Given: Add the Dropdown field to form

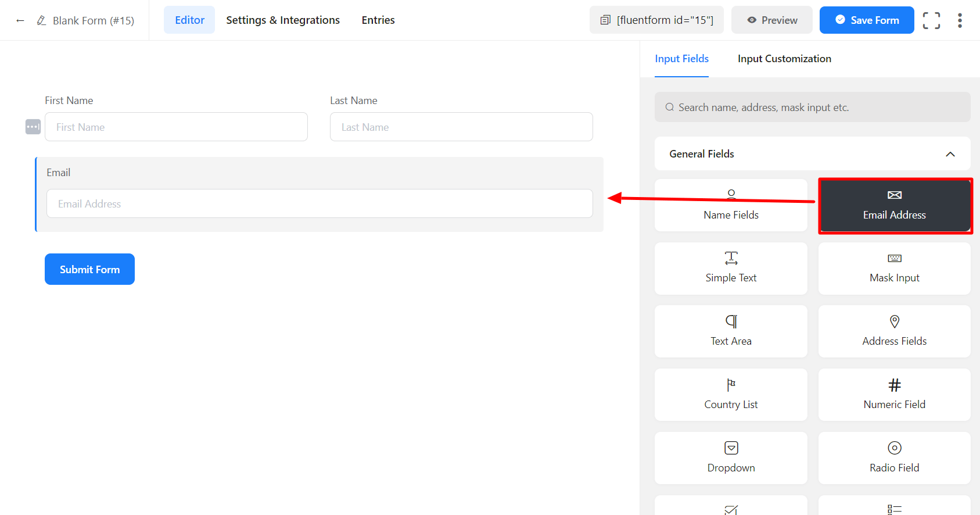Looking at the screenshot, I should click(731, 458).
